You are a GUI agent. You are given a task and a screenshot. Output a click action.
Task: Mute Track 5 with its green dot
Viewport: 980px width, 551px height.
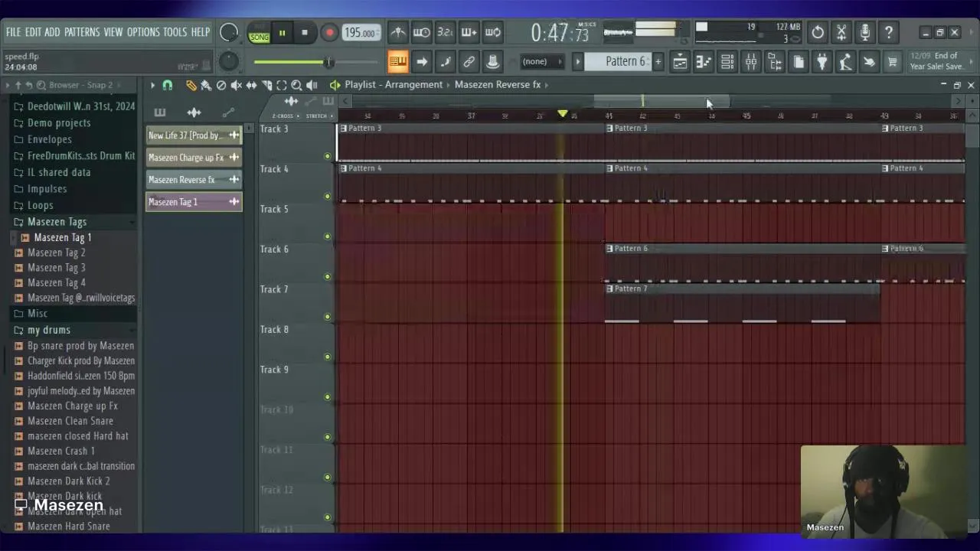coord(328,236)
